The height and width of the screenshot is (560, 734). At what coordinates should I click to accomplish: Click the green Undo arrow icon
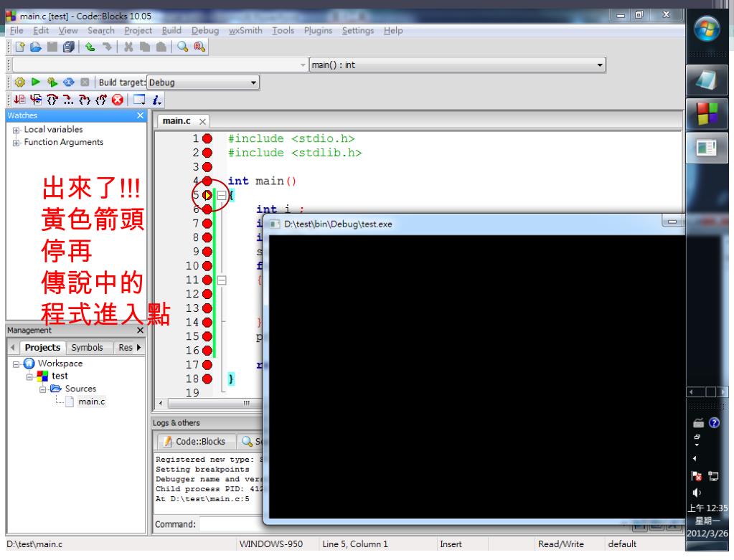[90, 47]
